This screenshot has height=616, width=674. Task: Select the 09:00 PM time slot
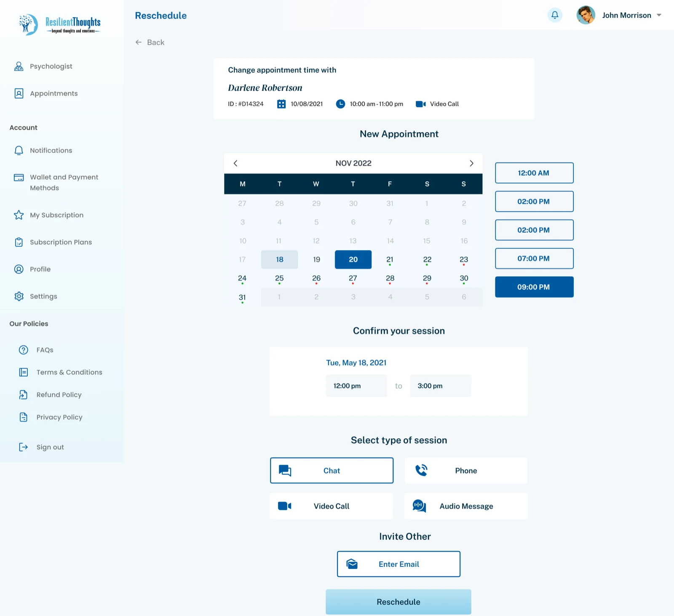click(534, 287)
